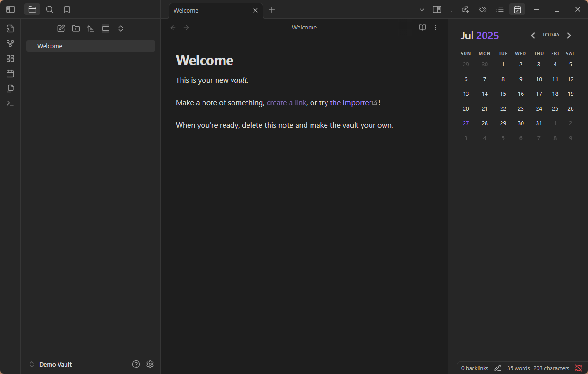Open note more options menu
The width and height of the screenshot is (588, 374).
436,28
